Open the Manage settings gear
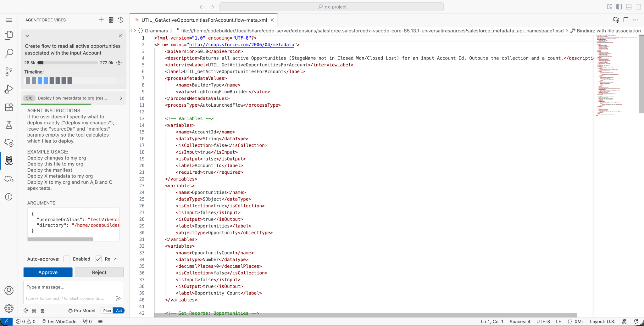This screenshot has width=644, height=326. point(9,308)
